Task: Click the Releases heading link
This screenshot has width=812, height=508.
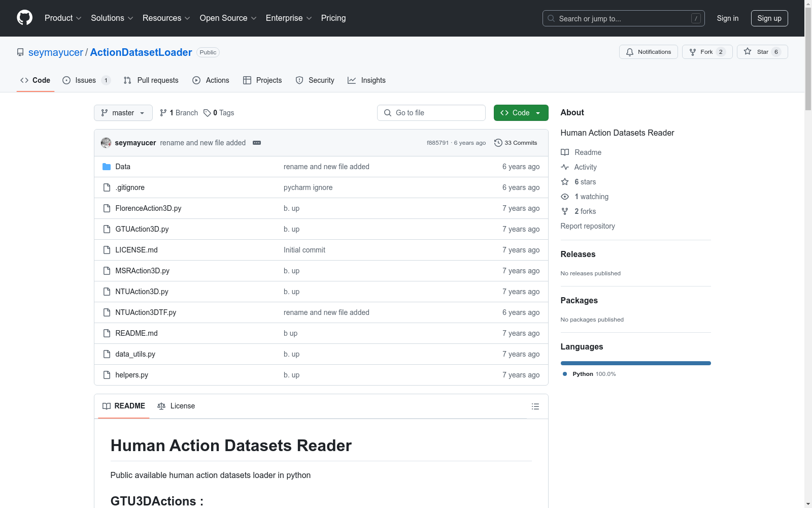Action: click(x=578, y=254)
